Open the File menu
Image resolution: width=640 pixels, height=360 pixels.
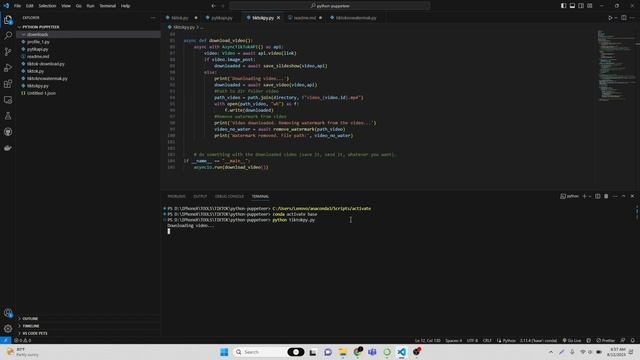[17, 6]
